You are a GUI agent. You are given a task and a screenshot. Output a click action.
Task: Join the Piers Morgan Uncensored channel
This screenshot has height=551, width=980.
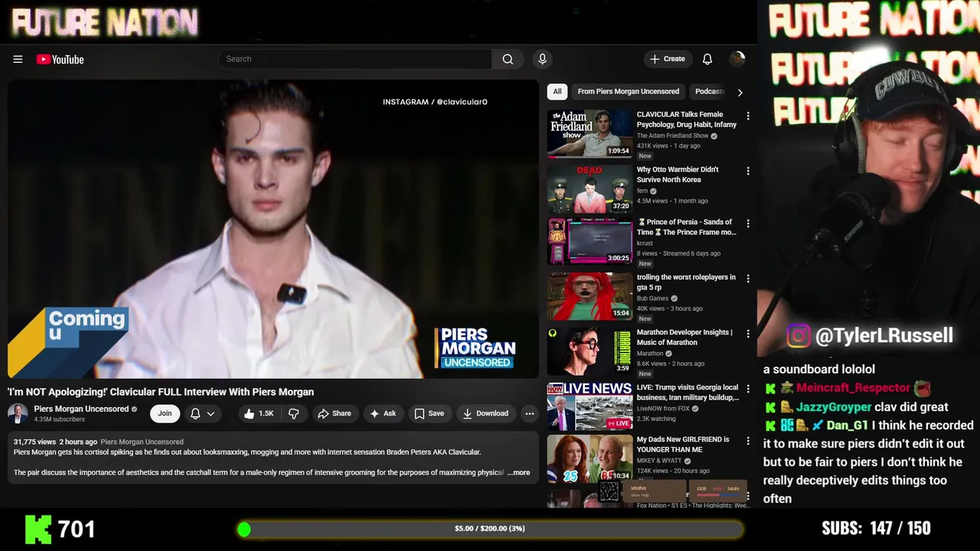[x=165, y=413]
